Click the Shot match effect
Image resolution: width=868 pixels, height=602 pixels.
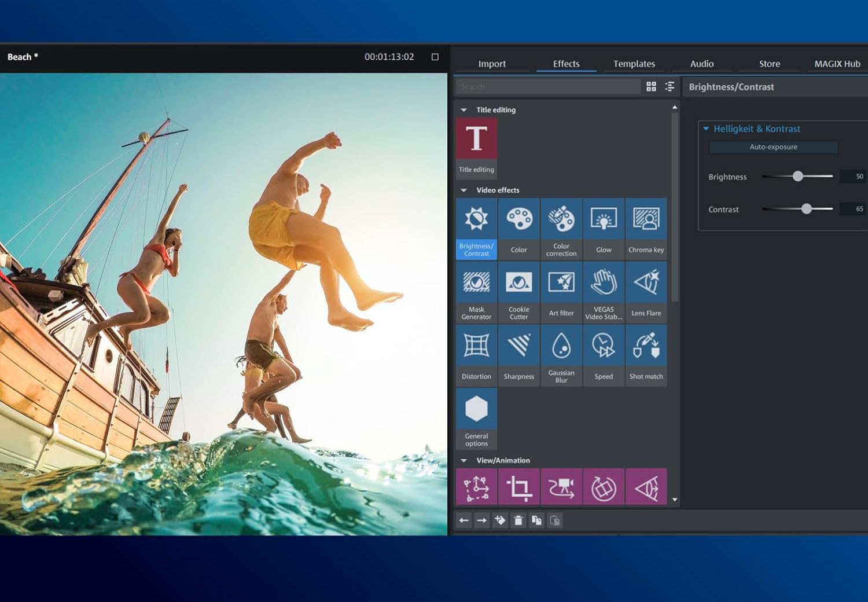646,355
